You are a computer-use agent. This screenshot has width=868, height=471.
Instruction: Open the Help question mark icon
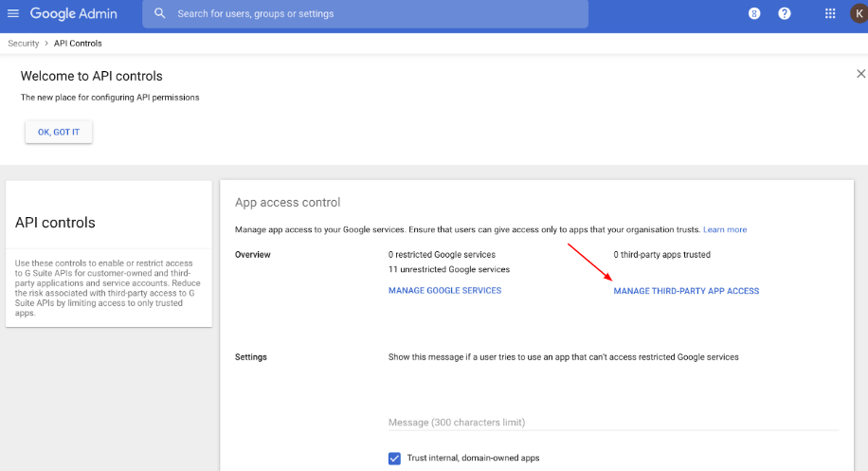pos(785,14)
